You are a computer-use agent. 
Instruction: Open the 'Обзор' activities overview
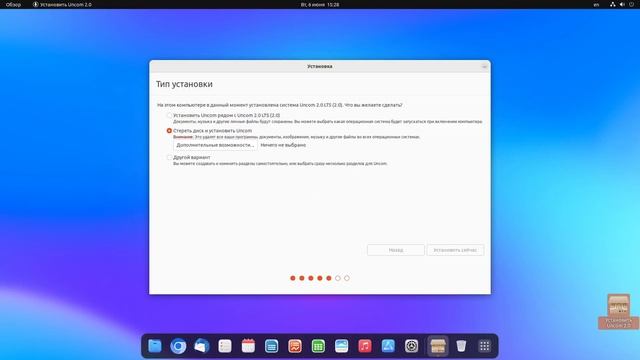(13, 4)
